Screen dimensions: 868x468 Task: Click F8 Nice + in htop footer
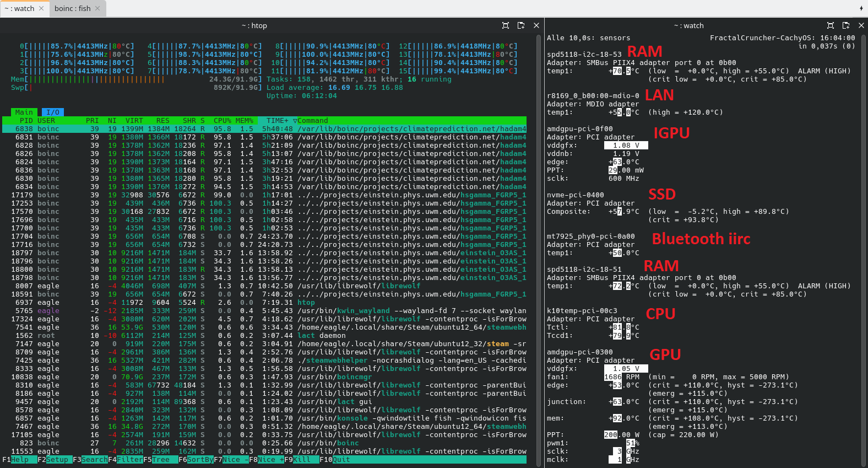tap(267, 460)
